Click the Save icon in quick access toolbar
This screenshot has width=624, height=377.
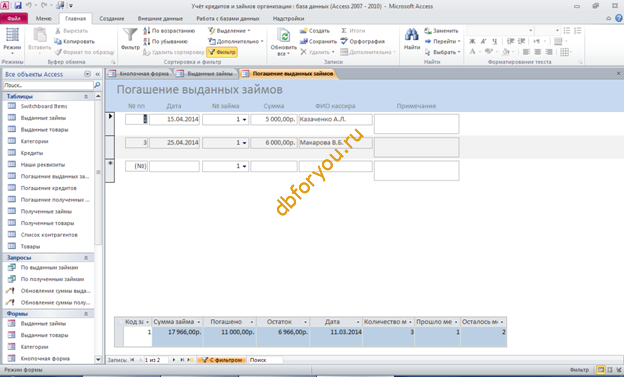click(x=18, y=6)
